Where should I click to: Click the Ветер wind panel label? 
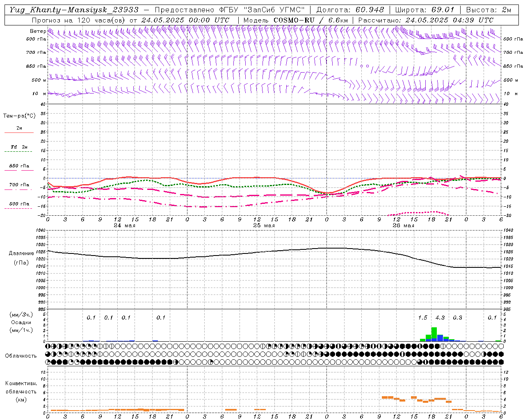pyautogui.click(x=38, y=31)
